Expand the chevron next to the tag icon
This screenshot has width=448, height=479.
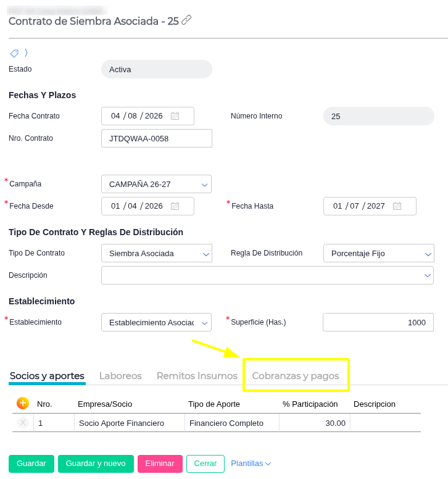tap(27, 53)
